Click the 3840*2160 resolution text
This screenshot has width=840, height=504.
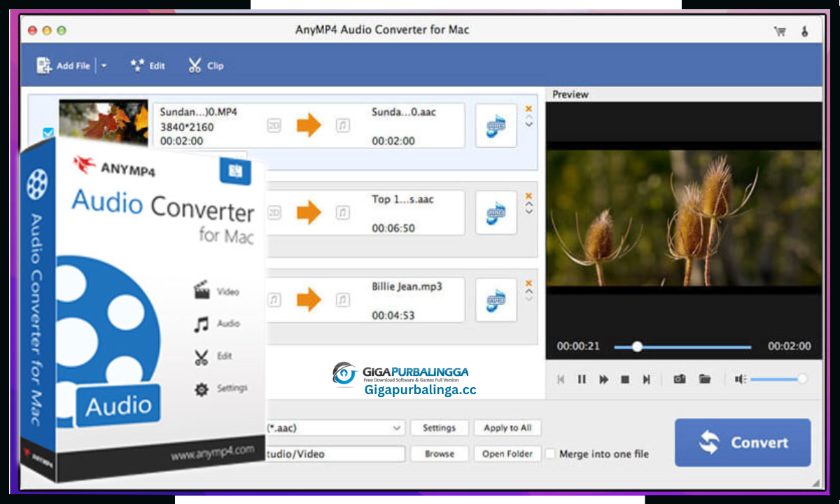187,127
